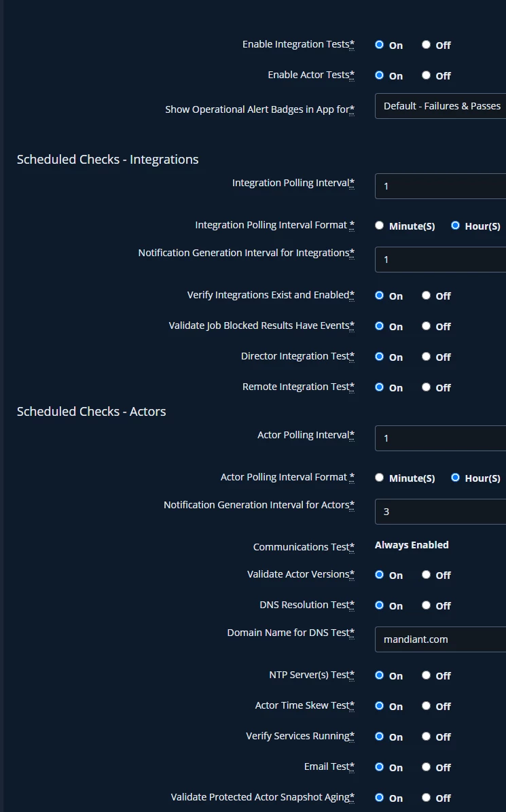Screen dimensions: 506x812
Task: Set Enable Actor Tests to On
Action: coord(379,75)
